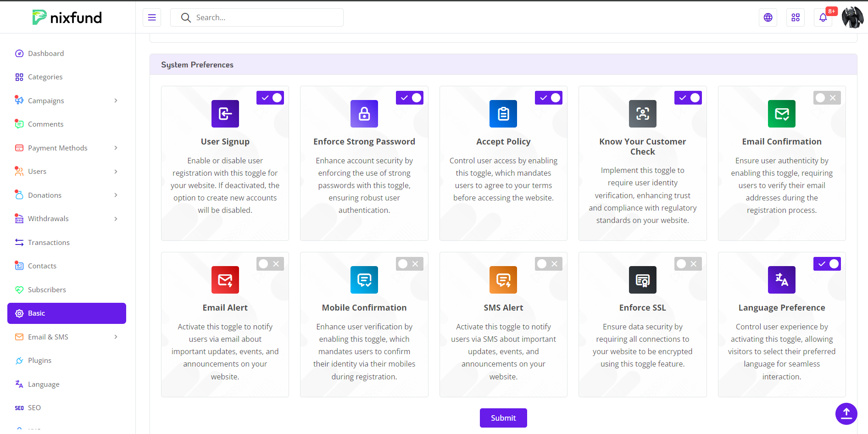This screenshot has width=868, height=434.
Task: Expand the Payment Methods submenu chevron
Action: (x=116, y=148)
